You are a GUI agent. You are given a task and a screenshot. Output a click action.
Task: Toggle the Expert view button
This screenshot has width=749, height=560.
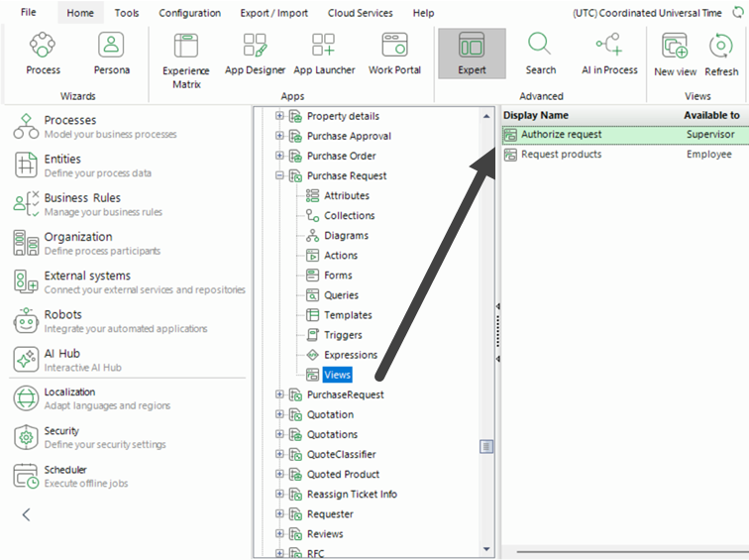pos(472,54)
